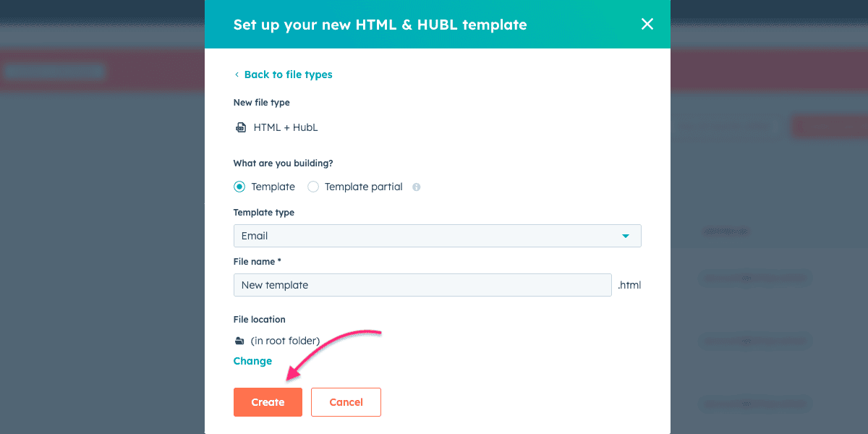Select the Template radio button

tap(239, 187)
